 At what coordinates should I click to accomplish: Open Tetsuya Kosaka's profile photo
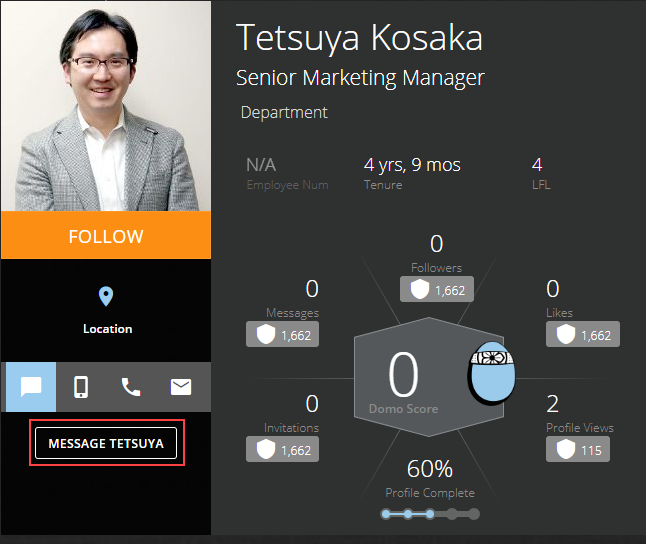[x=106, y=106]
